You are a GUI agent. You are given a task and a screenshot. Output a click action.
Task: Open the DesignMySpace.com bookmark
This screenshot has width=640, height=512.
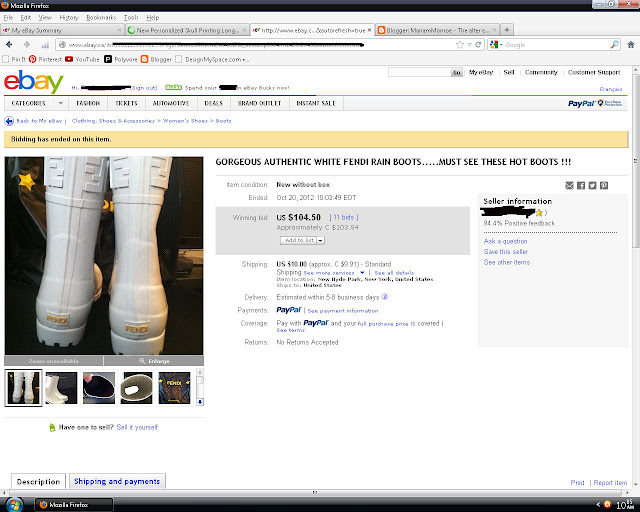(x=212, y=59)
